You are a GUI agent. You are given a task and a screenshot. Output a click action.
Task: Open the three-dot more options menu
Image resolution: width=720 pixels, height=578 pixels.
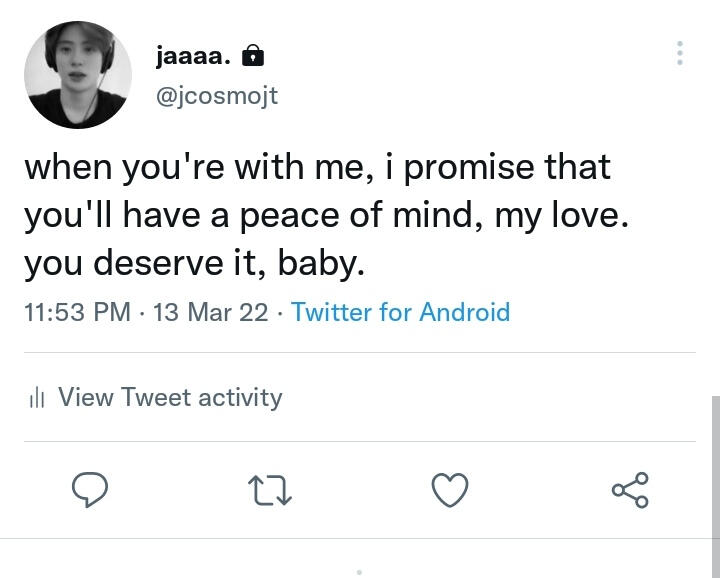click(x=680, y=53)
